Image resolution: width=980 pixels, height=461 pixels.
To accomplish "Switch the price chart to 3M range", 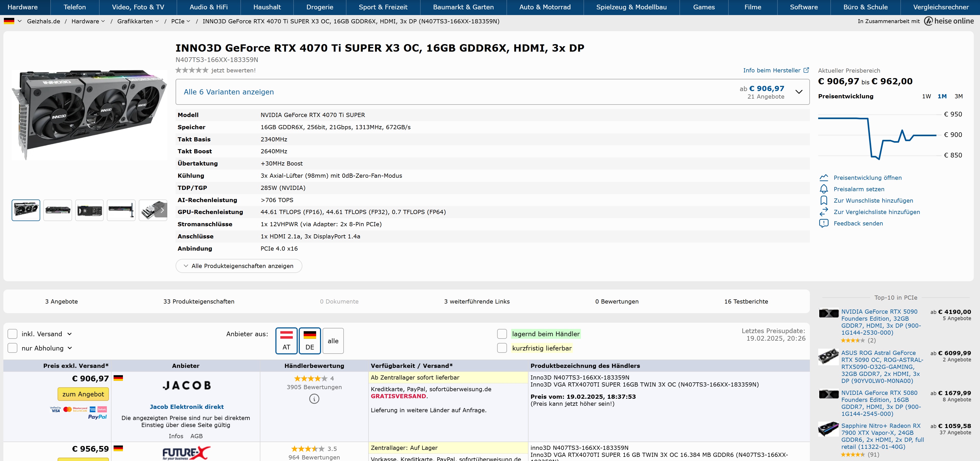I will (x=958, y=96).
